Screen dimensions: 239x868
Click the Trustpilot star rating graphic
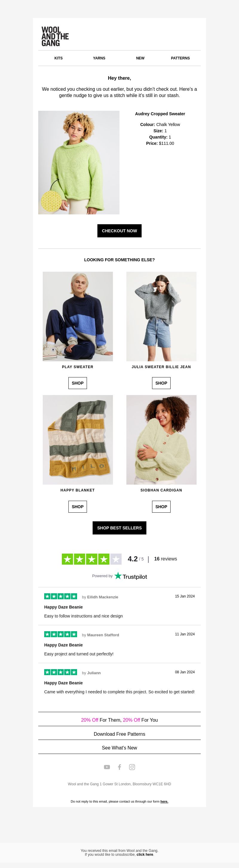(x=91, y=559)
